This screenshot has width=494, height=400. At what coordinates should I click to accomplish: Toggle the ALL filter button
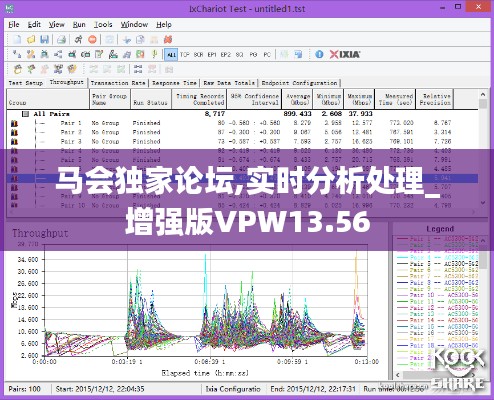tap(171, 54)
